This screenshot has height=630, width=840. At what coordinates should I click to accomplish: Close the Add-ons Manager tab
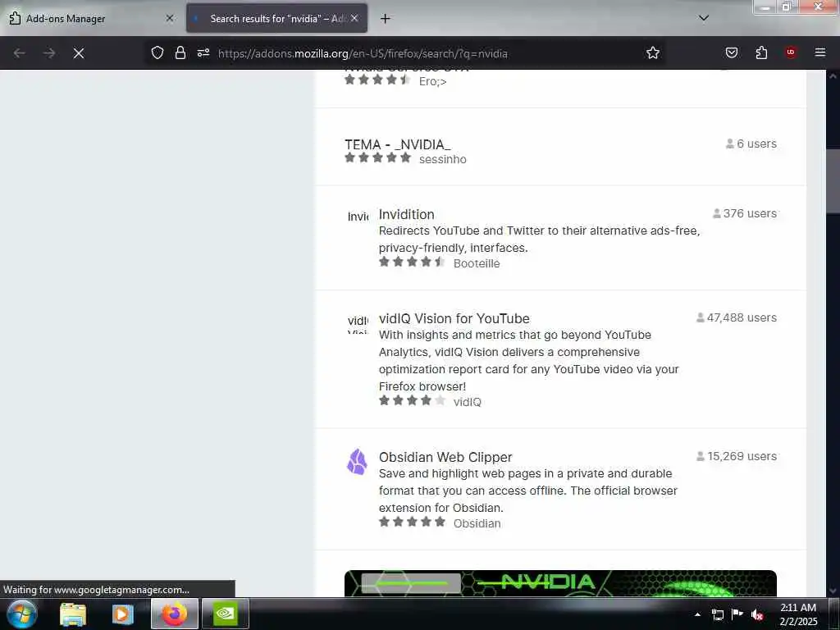169,18
